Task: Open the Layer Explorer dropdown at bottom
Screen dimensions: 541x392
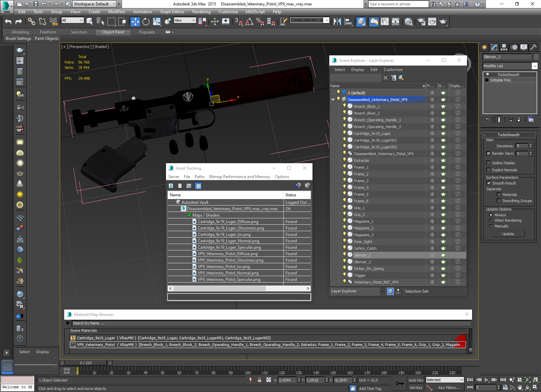Action: (382, 291)
